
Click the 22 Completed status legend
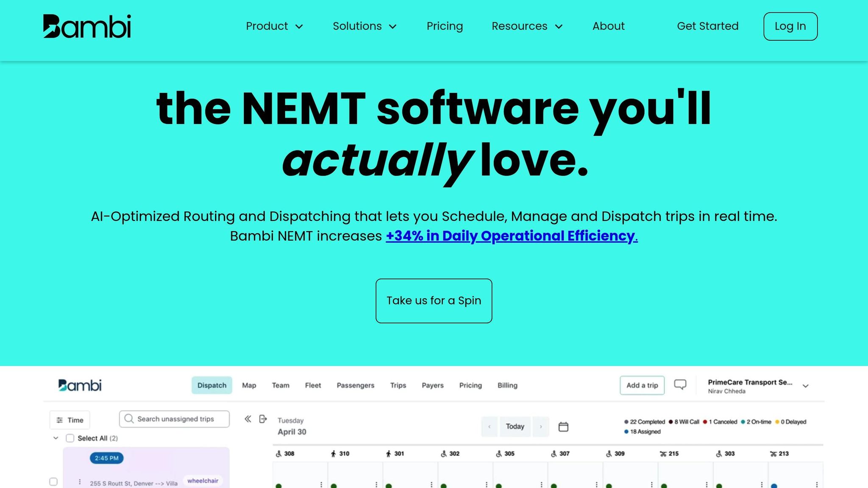(x=645, y=422)
